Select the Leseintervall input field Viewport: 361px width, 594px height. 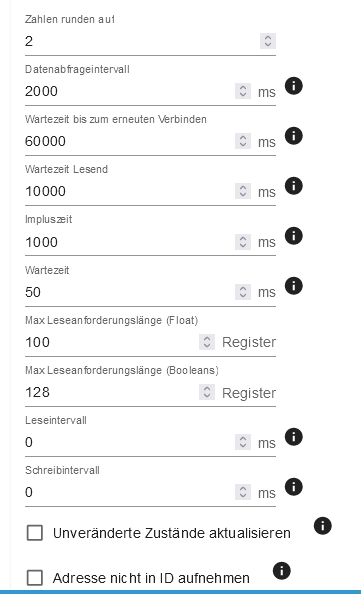(129, 442)
